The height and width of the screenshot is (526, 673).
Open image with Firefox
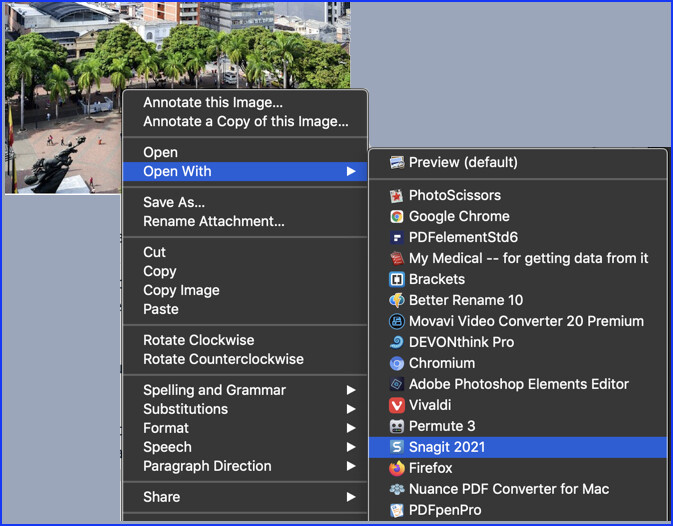point(518,468)
